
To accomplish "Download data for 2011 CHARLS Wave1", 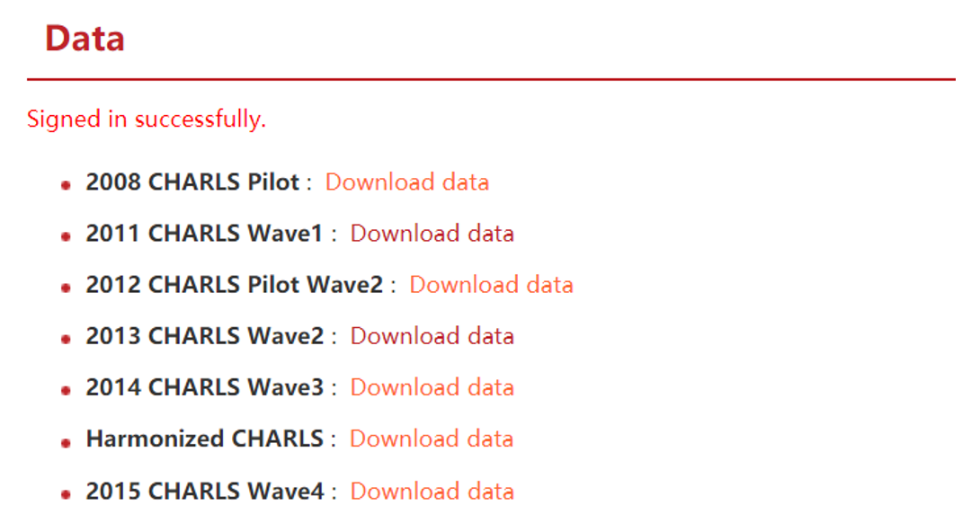I will click(x=432, y=233).
